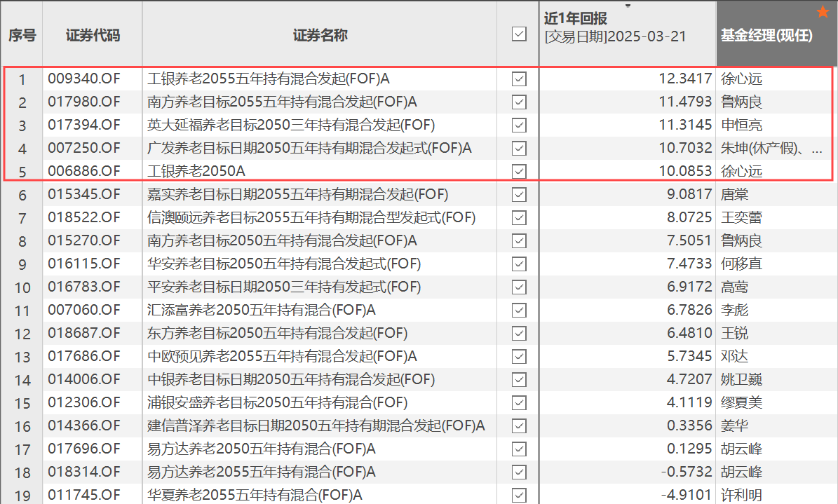The height and width of the screenshot is (504, 838).
Task: Click the 证券名称 column header
Action: [x=320, y=35]
